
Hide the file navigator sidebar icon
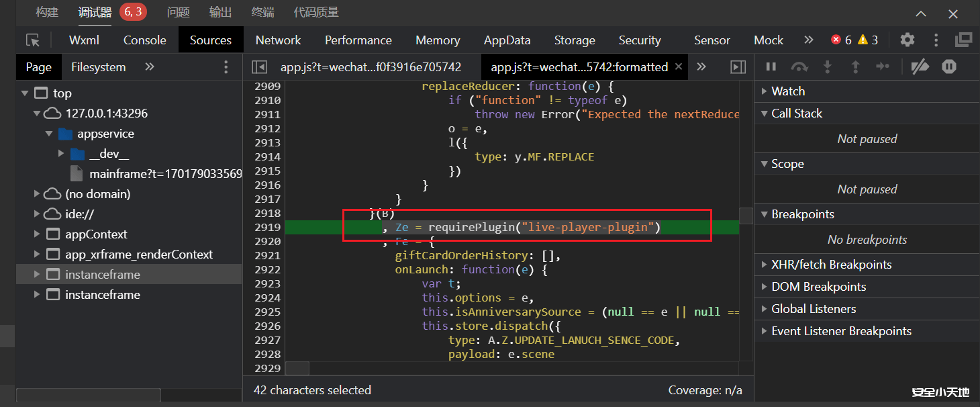259,66
